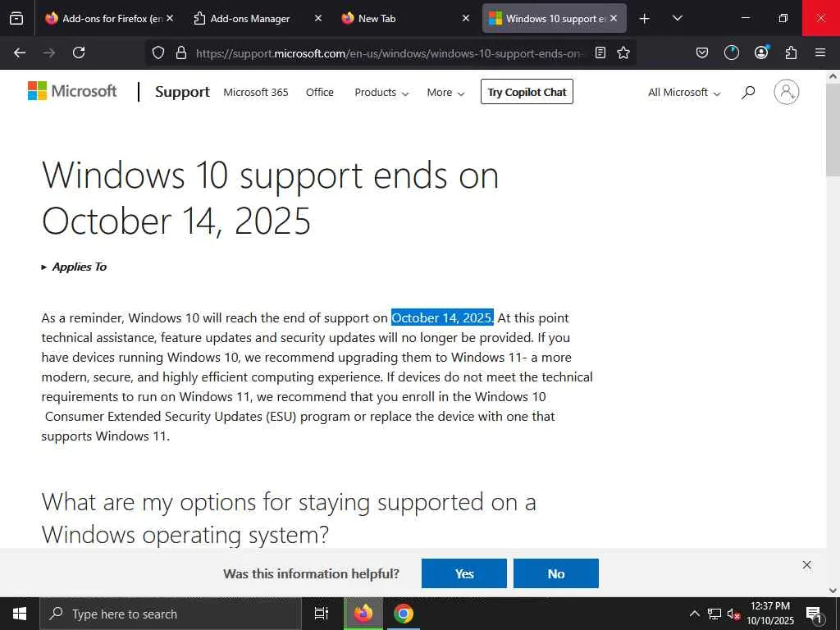
Task: Close the Windows 10 support tab
Action: 614,18
